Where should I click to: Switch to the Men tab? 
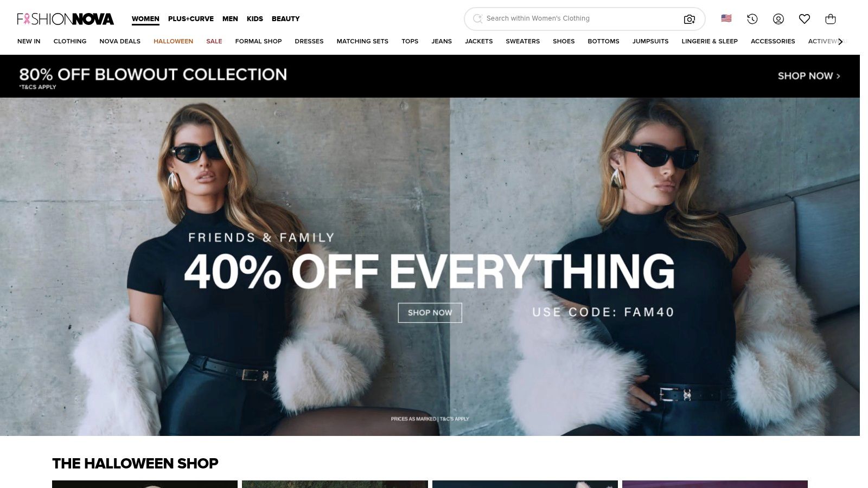tap(230, 18)
